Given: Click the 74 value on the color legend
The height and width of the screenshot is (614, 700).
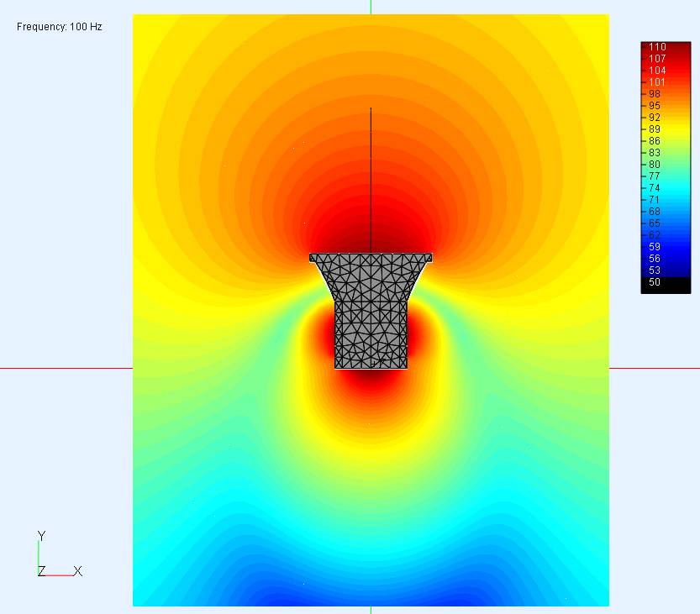Looking at the screenshot, I should tap(655, 188).
